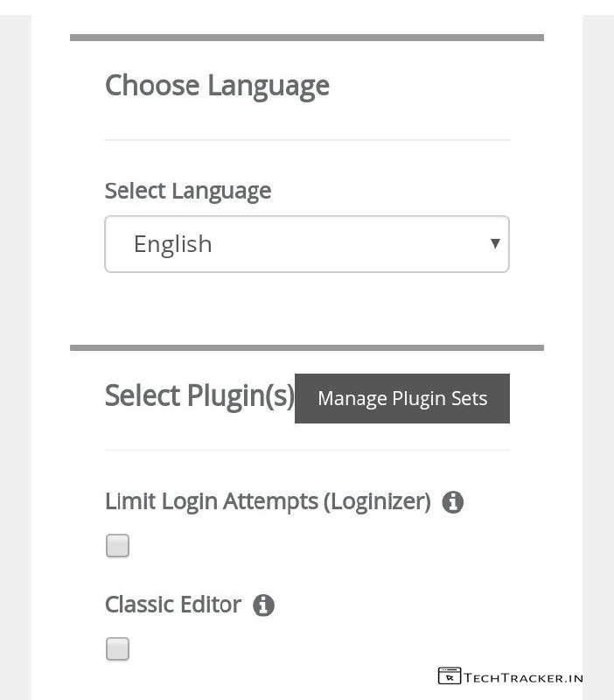This screenshot has width=614, height=700.
Task: Click the Choose Language section heading
Action: 217,86
